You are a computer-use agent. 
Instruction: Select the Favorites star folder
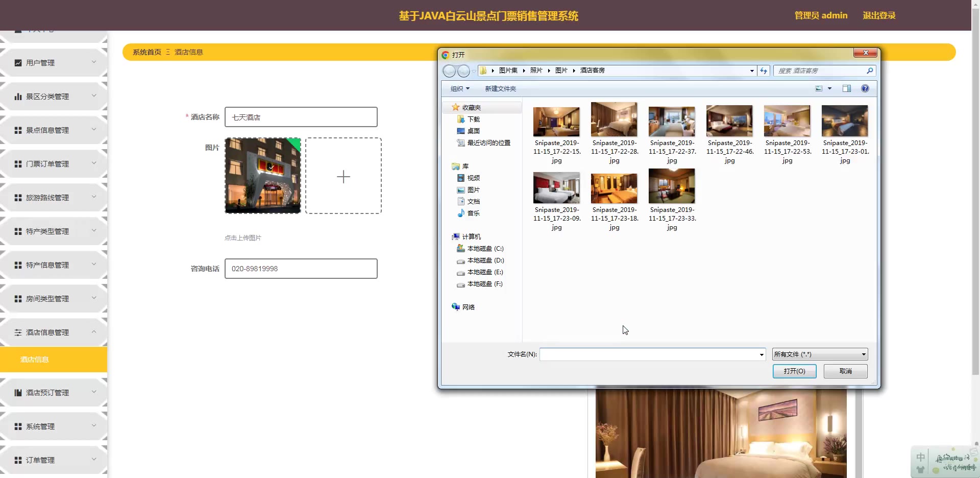pos(467,107)
